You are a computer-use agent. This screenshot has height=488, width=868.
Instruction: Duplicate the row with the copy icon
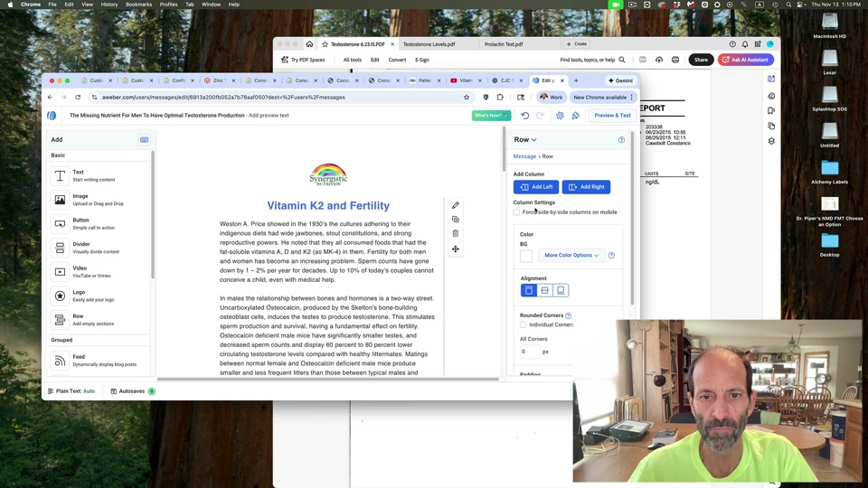click(x=456, y=220)
